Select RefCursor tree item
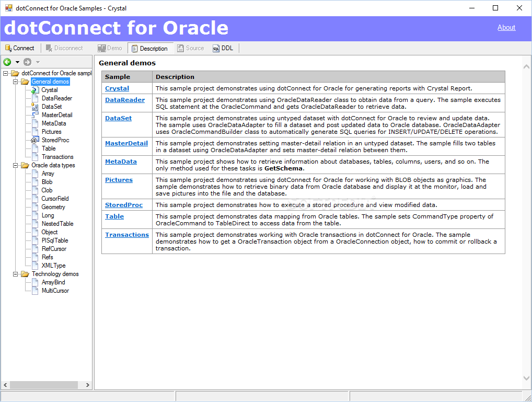 click(54, 249)
